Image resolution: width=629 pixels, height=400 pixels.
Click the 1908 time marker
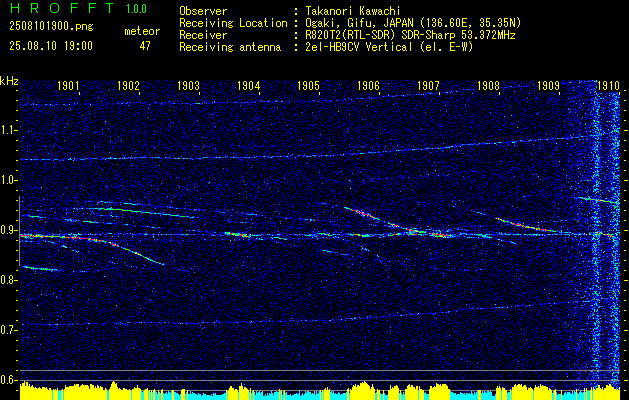[x=488, y=85]
